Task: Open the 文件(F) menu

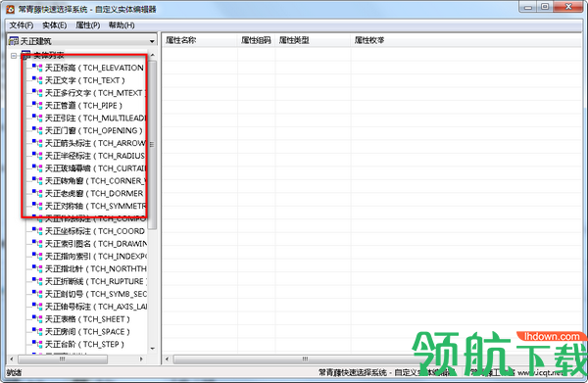Action: coord(22,25)
